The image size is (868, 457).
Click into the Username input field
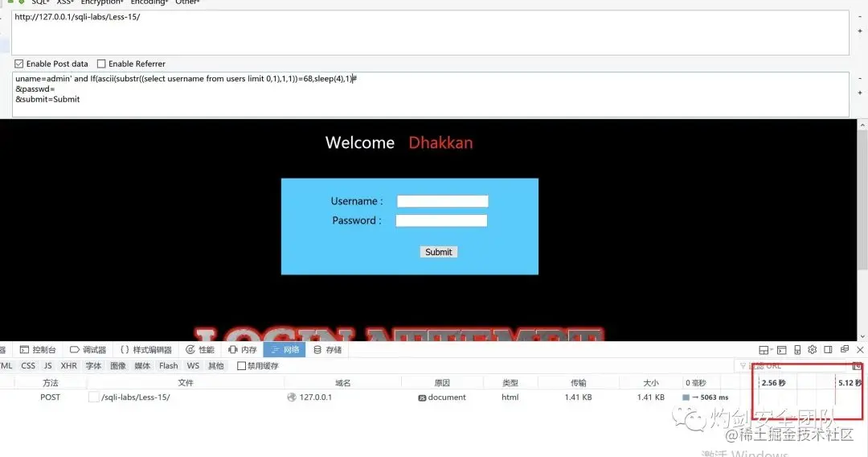pos(442,201)
